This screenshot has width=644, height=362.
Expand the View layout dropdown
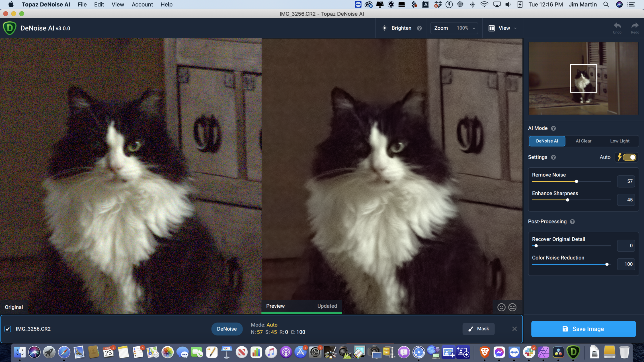point(503,28)
